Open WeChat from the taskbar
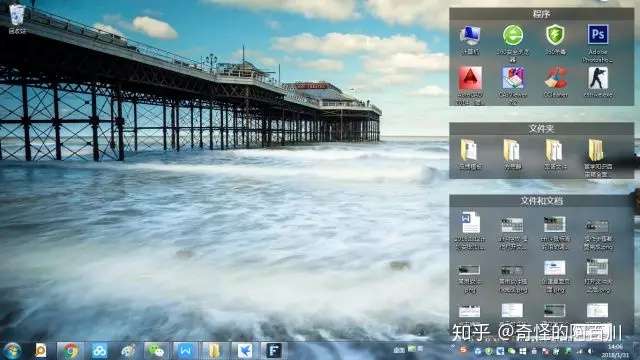The image size is (640, 360). [x=156, y=351]
